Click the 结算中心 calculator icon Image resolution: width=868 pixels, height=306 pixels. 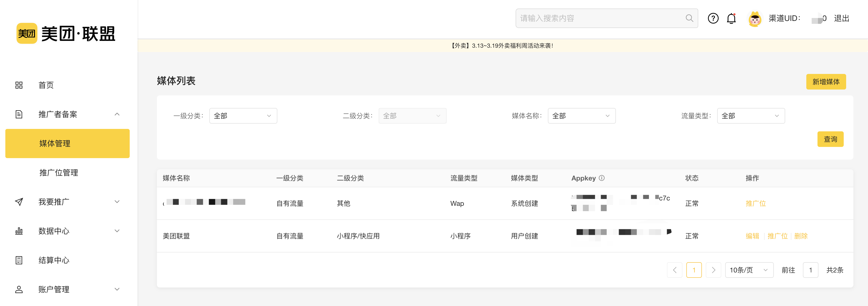(x=19, y=260)
